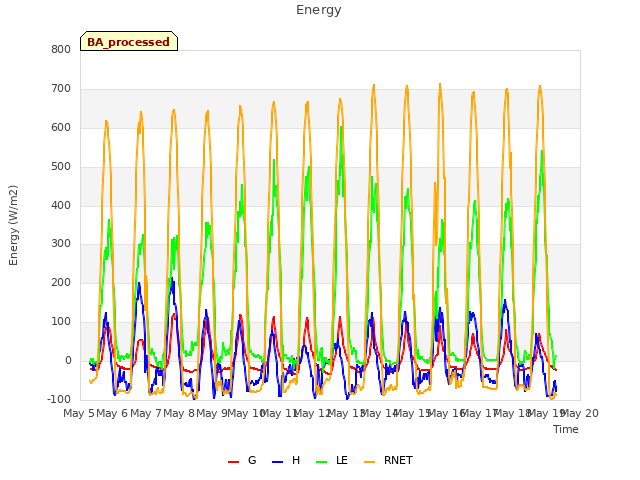Click the orange RNET legend color marker
This screenshot has height=480, width=640.
(x=369, y=462)
